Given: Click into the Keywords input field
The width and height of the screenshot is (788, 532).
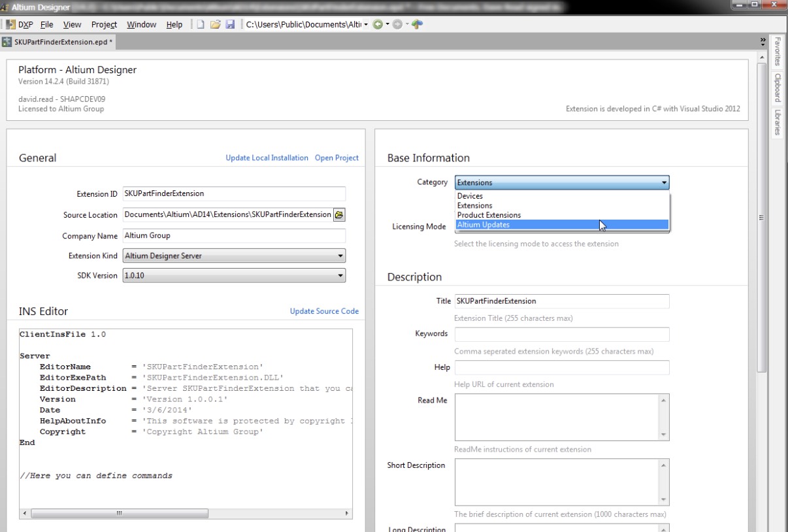Looking at the screenshot, I should (x=561, y=335).
